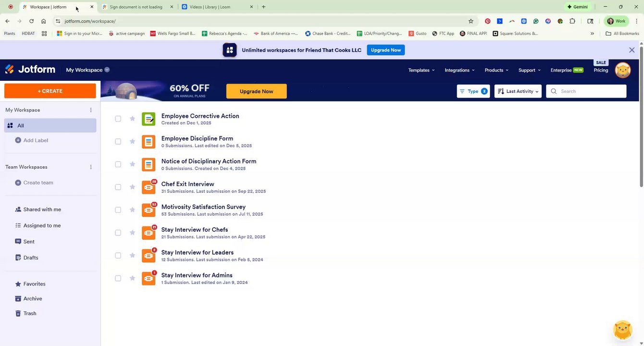Click the orange CREATE button
The image size is (644, 346).
click(50, 91)
